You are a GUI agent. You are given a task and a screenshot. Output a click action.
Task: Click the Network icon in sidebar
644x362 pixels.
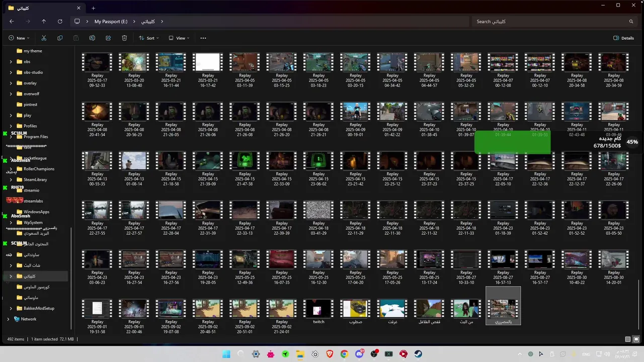[x=17, y=319]
